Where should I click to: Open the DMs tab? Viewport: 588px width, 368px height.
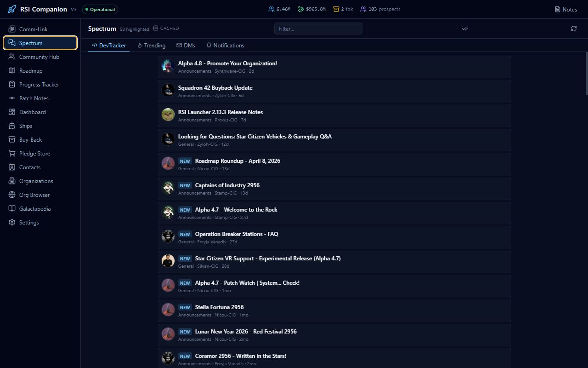(x=186, y=46)
